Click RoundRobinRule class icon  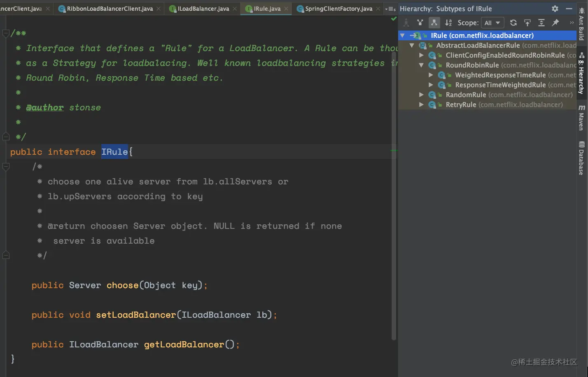pyautogui.click(x=432, y=65)
